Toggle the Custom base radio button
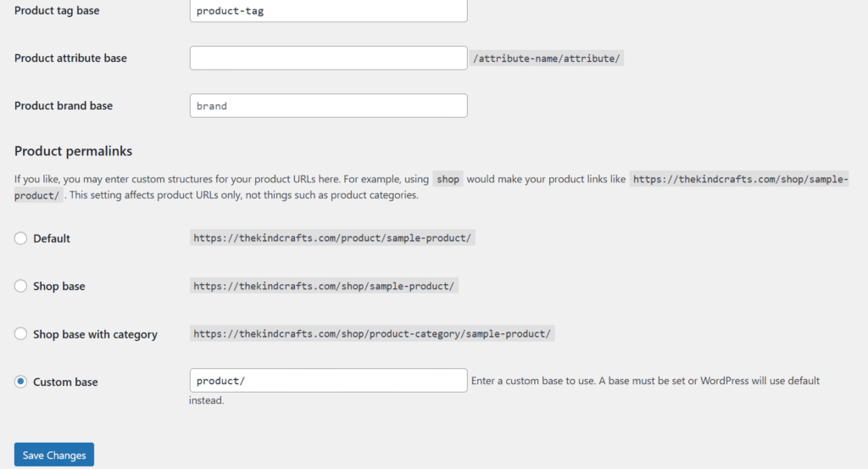This screenshot has width=868, height=469. (x=21, y=382)
